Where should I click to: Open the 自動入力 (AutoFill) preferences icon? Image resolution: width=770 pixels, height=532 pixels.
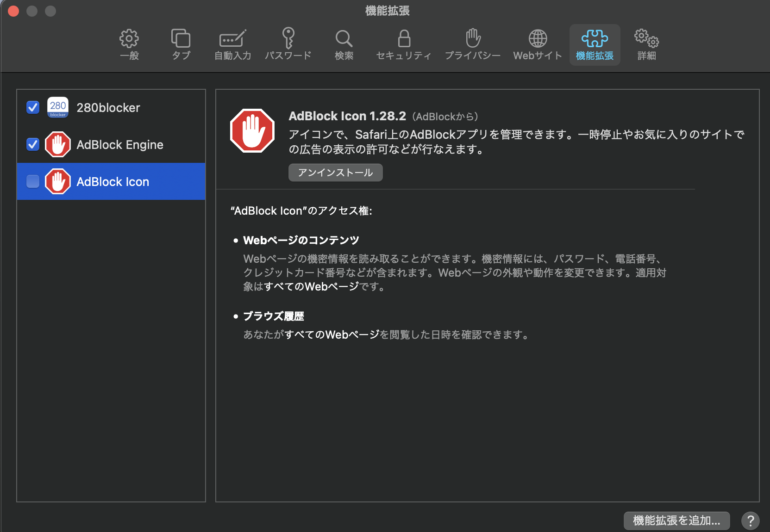(232, 38)
